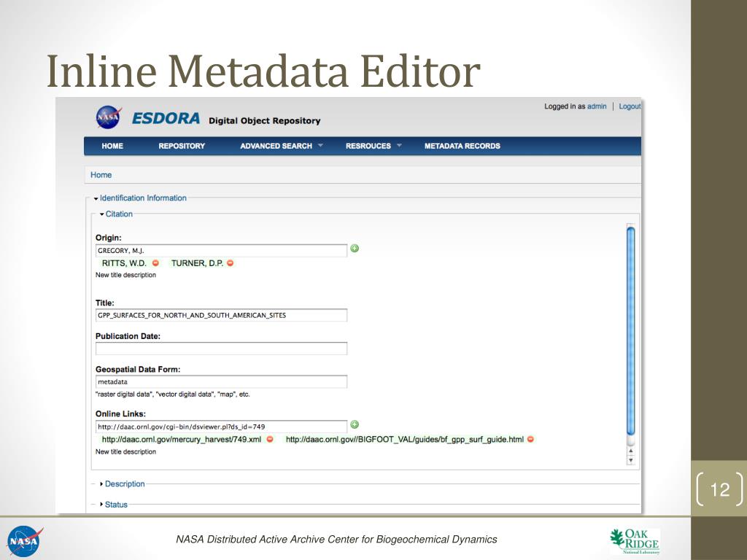Screen dimensions: 747x560
Task: Collapse the Citation section
Action: pyautogui.click(x=116, y=214)
